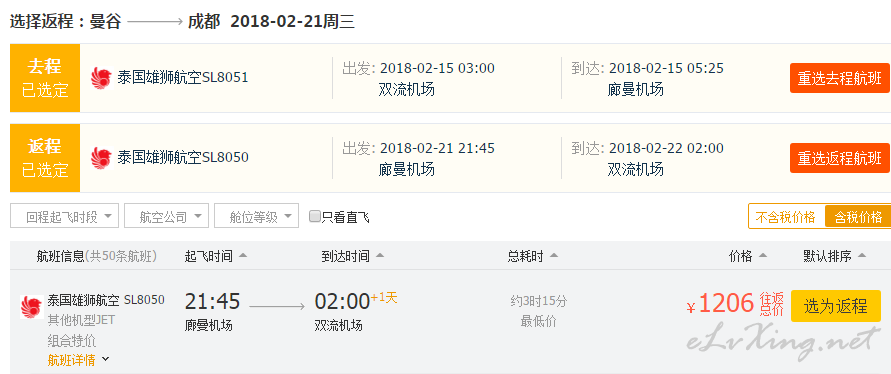Click the 去程 已选定 orange tab
The height and width of the screenshot is (374, 891).
pyautogui.click(x=45, y=78)
